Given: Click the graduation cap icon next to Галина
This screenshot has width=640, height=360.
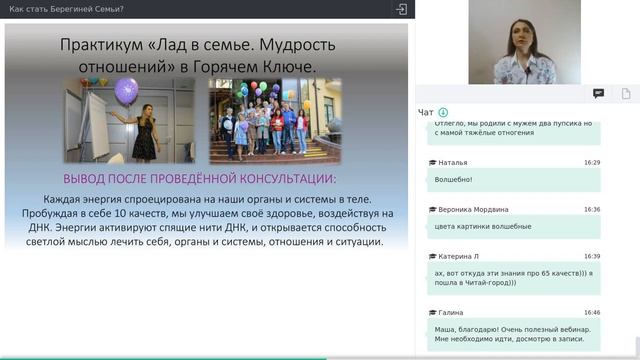Looking at the screenshot, I should [433, 313].
